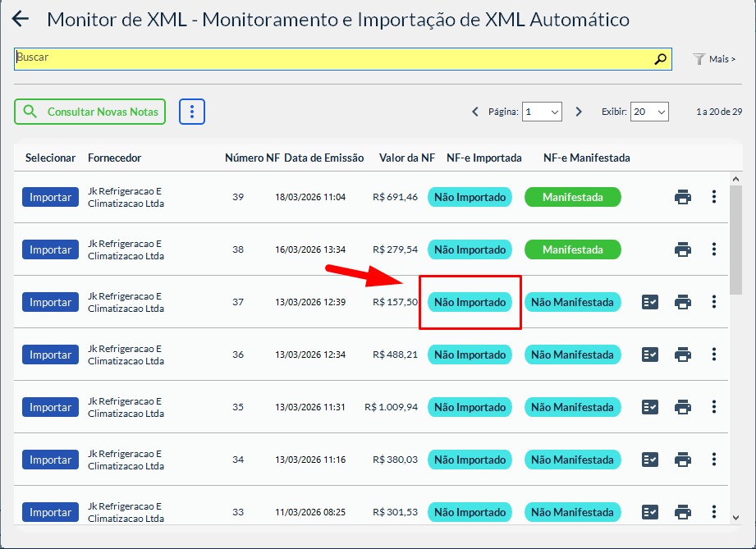Image resolution: width=756 pixels, height=549 pixels.
Task: Print invoice number 35
Action: [683, 407]
